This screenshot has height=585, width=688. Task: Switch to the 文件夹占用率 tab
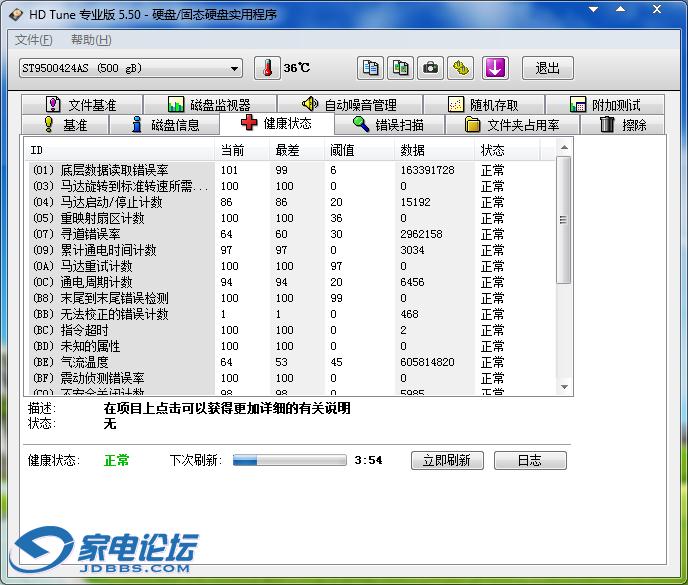512,125
